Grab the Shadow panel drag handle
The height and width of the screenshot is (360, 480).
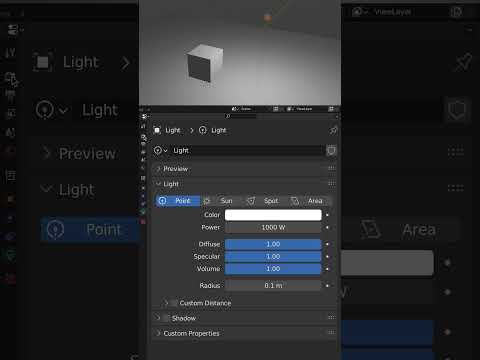[331, 317]
